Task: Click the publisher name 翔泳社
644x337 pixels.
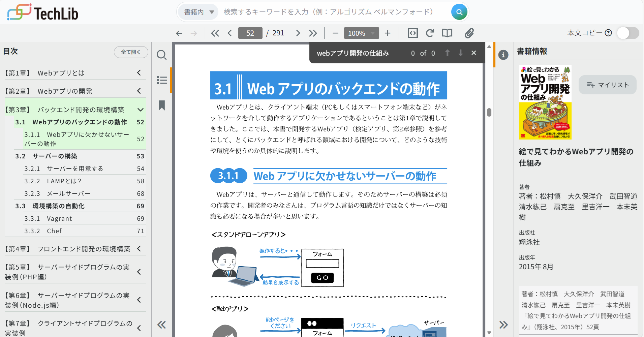Action: coord(529,242)
